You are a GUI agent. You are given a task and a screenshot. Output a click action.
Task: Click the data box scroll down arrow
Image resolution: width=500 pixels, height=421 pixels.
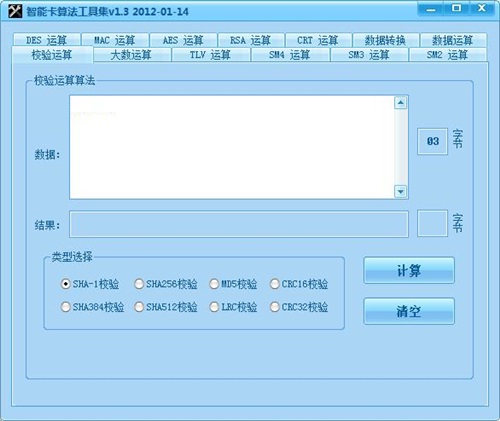[400, 192]
